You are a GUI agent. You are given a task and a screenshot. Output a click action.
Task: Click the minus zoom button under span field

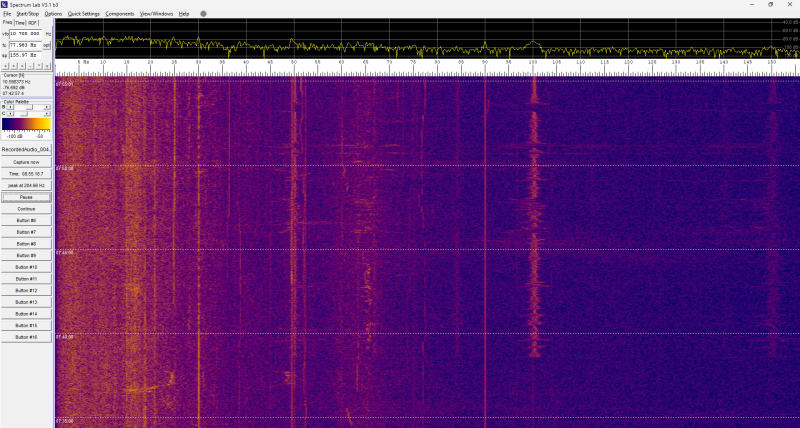click(31, 66)
